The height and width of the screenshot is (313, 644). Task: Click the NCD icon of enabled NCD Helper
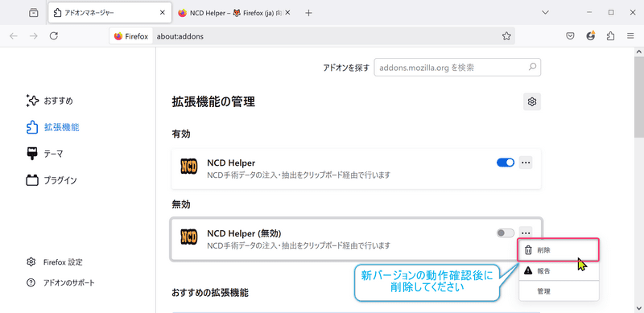pos(189,167)
